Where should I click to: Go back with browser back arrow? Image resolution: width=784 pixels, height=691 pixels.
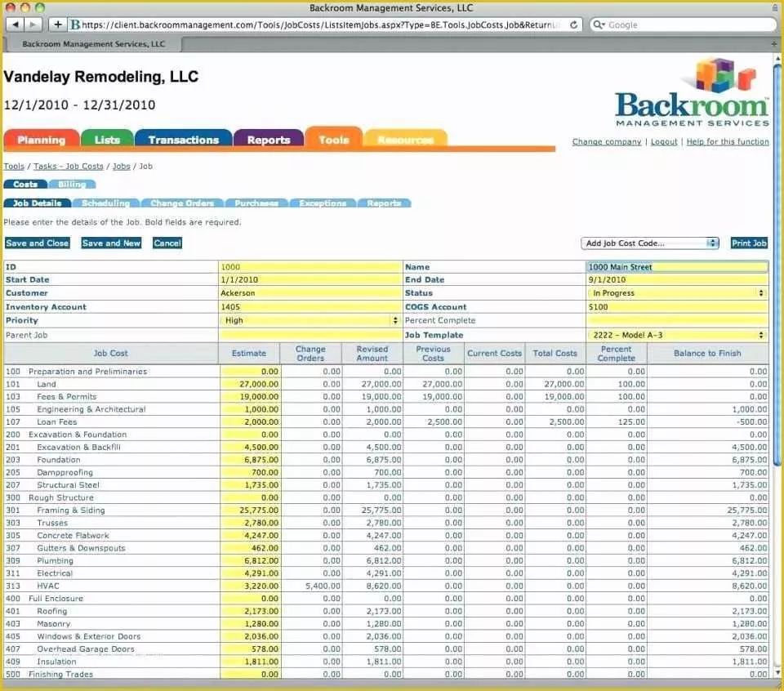pyautogui.click(x=15, y=25)
